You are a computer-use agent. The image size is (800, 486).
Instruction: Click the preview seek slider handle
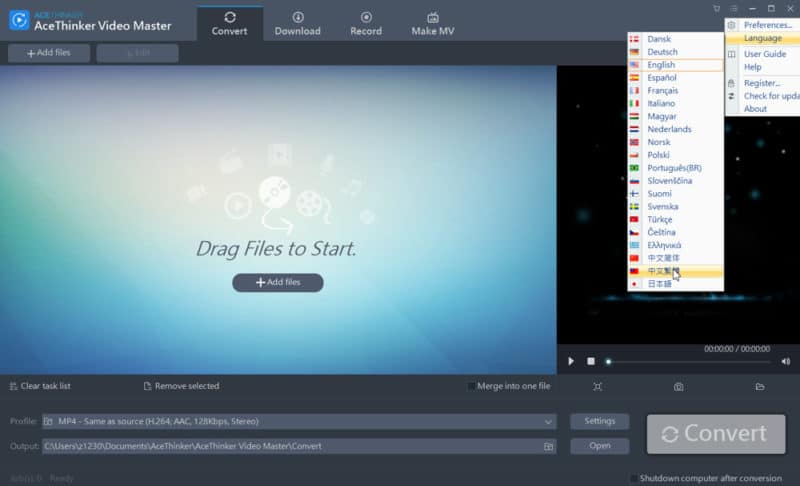608,362
